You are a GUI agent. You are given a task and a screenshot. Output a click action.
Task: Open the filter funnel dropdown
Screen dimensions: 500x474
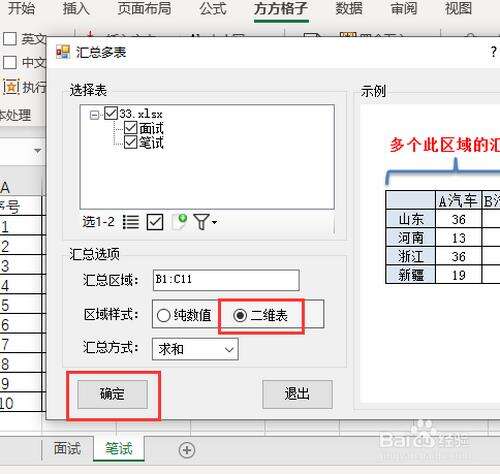(x=205, y=222)
